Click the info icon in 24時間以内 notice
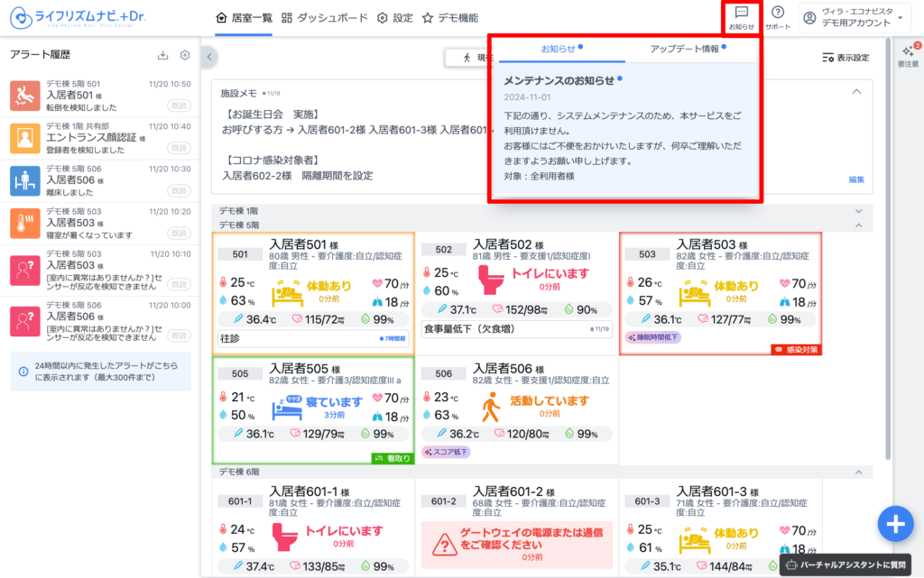This screenshot has width=924, height=578. [23, 372]
